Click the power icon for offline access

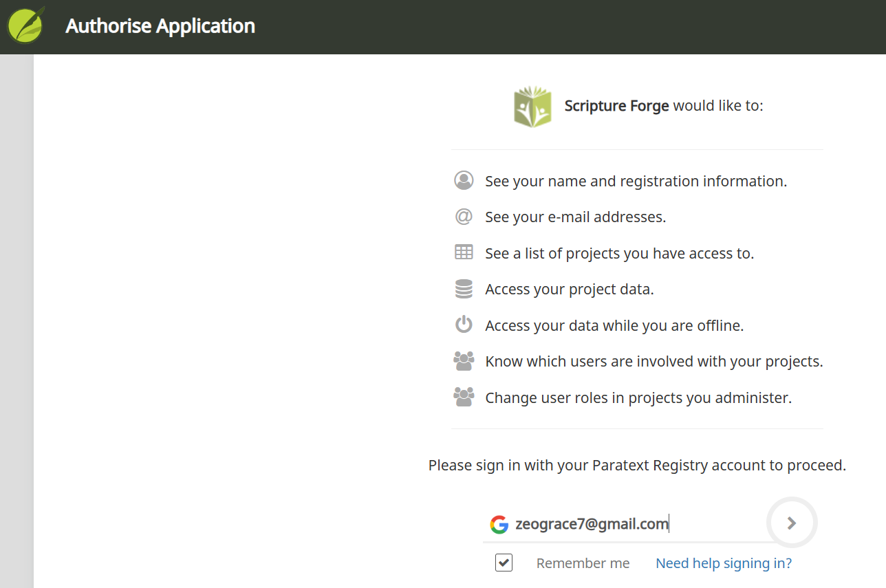point(464,325)
